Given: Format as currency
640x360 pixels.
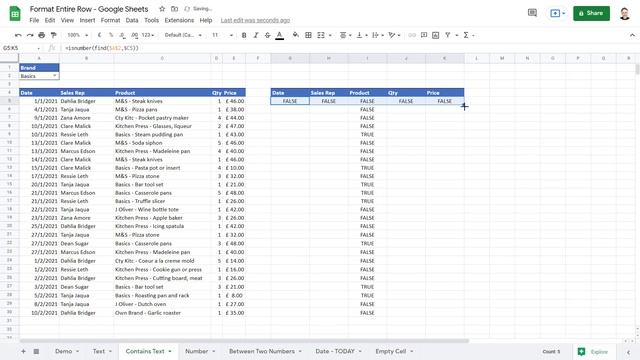Looking at the screenshot, I should tap(100, 36).
